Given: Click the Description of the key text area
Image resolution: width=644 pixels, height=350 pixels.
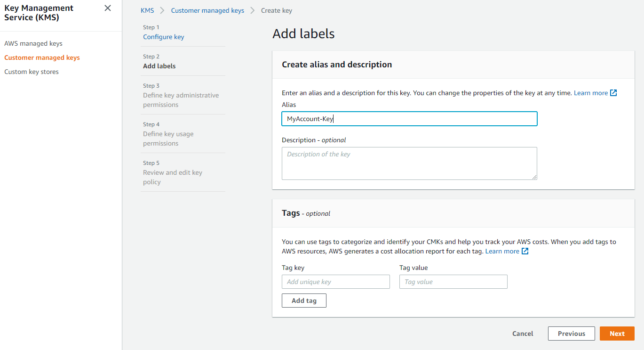Looking at the screenshot, I should [x=409, y=163].
